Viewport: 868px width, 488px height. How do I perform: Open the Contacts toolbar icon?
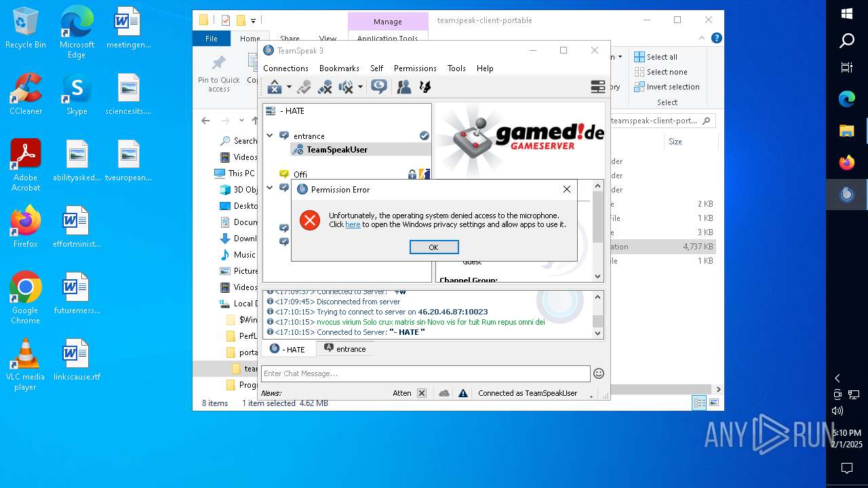[x=404, y=87]
